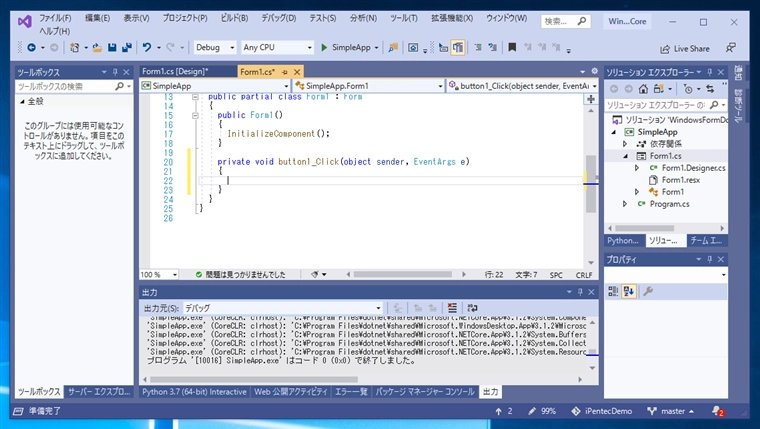The width and height of the screenshot is (760, 429).
Task: Toggle categorized view in Properties panel
Action: tap(614, 291)
